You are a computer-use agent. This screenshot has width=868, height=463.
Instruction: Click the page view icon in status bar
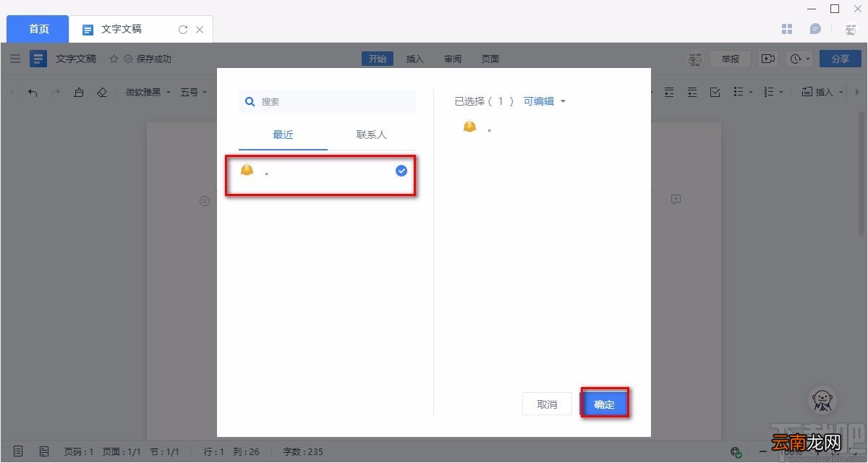(x=18, y=451)
